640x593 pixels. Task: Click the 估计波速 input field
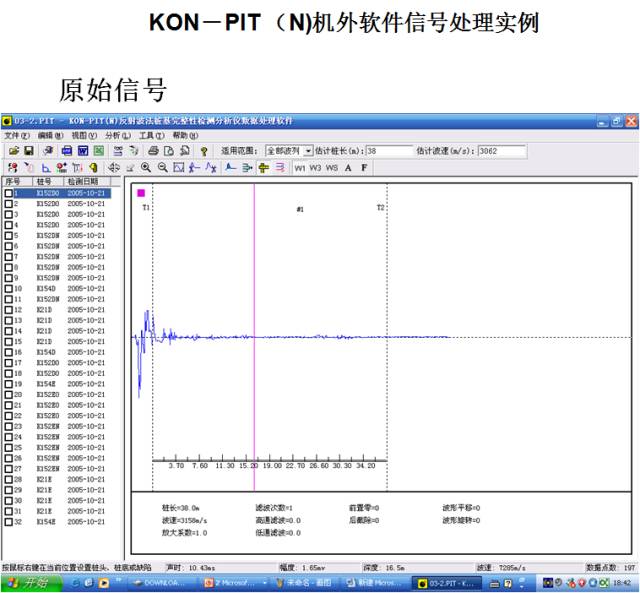(x=500, y=151)
